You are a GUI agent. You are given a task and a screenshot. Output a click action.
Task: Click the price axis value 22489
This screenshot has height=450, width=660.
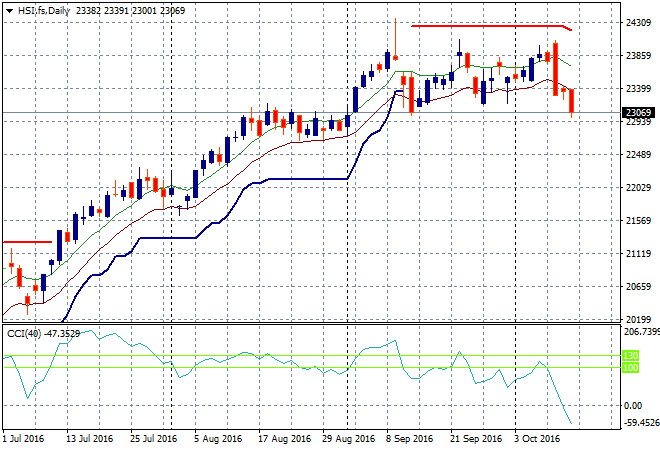[x=639, y=154]
